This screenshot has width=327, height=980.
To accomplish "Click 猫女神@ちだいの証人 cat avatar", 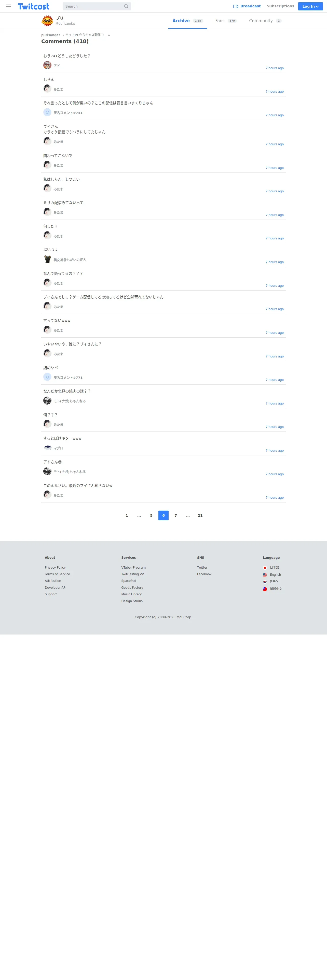I will coord(47,259).
